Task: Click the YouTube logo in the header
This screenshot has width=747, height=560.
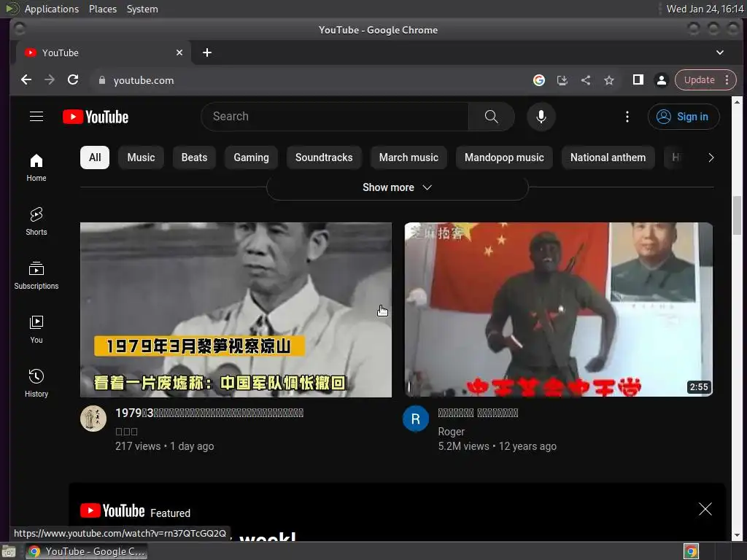Action: [96, 117]
